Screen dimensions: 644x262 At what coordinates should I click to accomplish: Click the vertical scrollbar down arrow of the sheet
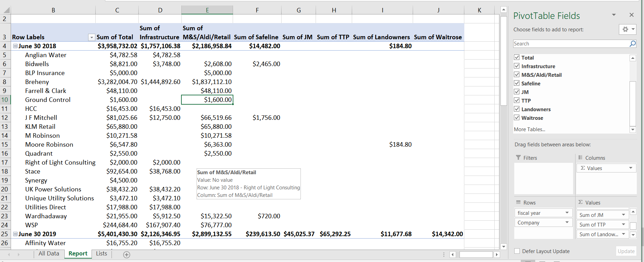coord(504,247)
